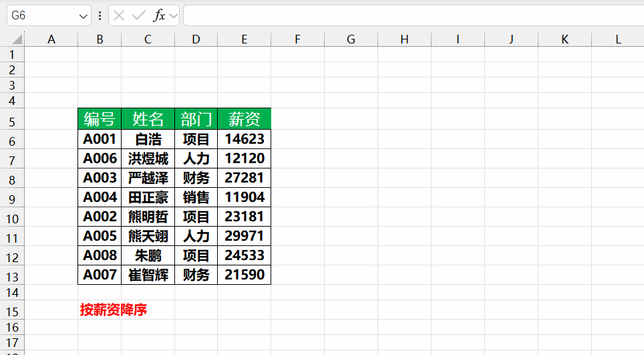Select 项目 department cell in 白浩 row
The width and height of the screenshot is (644, 355).
click(x=196, y=139)
